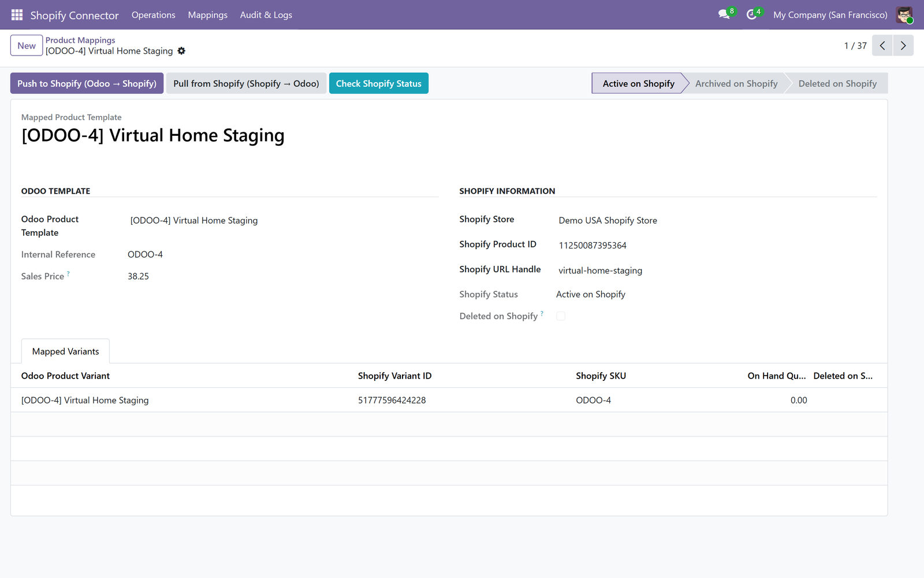The image size is (924, 578).
Task: Click Pull from Shopify button
Action: 247,83
